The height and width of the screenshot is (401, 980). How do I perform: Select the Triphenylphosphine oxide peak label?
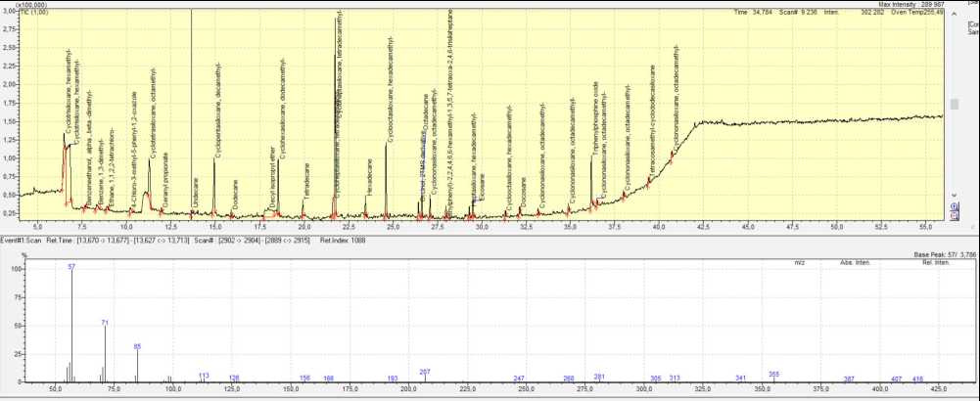click(596, 116)
